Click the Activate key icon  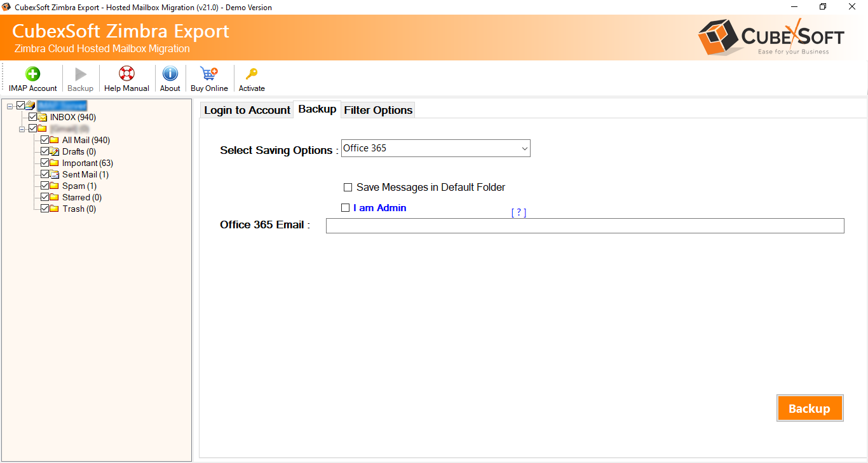click(252, 74)
